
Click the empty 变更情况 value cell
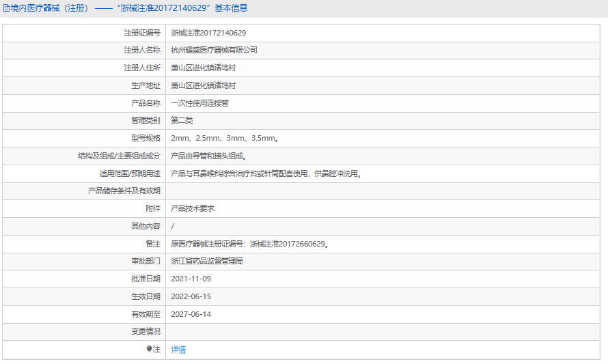(383, 332)
